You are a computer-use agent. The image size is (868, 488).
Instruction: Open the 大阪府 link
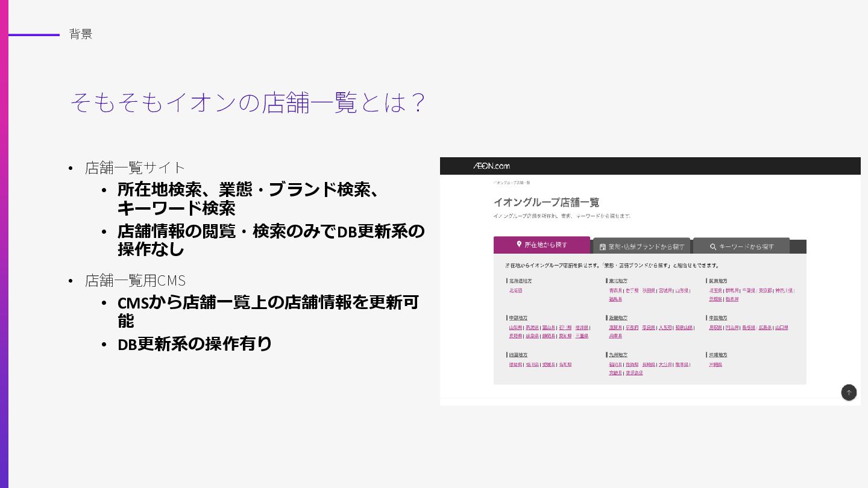[665, 328]
